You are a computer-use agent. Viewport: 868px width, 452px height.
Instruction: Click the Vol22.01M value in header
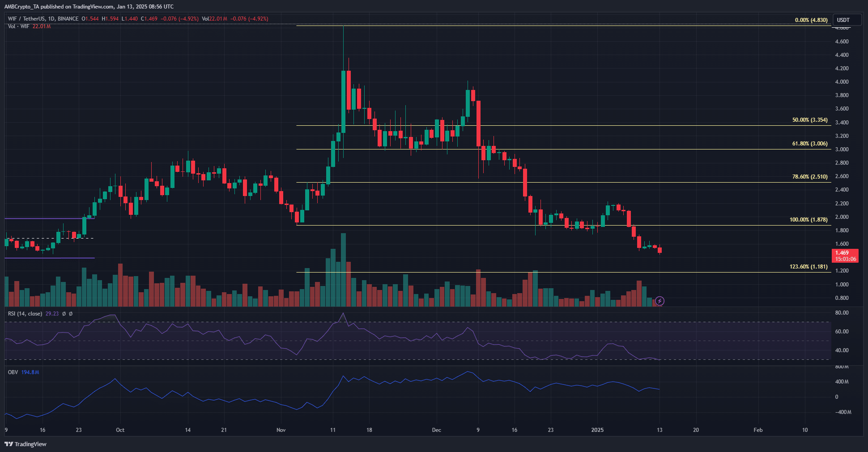[x=214, y=19]
